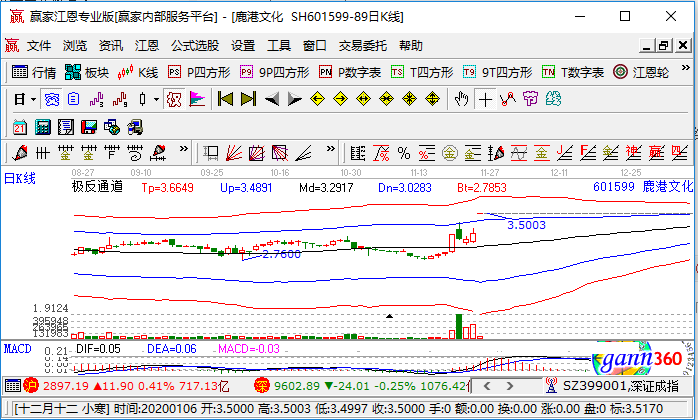Select the dark red step-line 9 icon

click(x=120, y=99)
